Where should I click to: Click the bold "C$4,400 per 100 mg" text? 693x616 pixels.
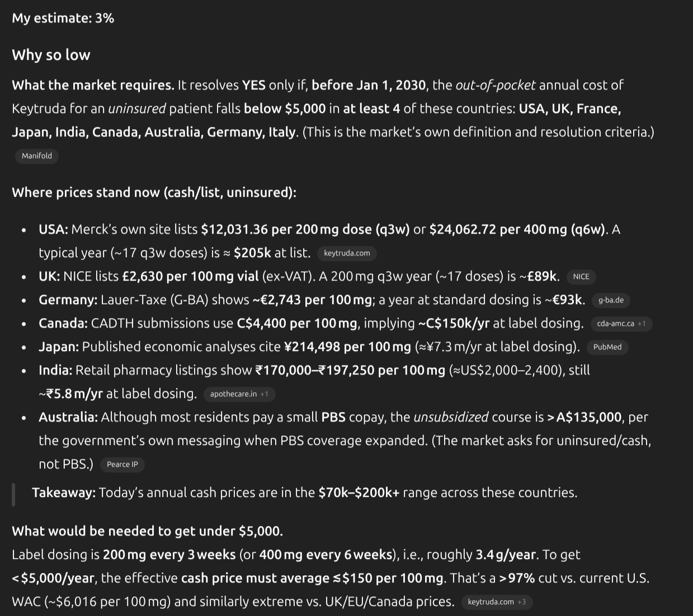pos(296,323)
